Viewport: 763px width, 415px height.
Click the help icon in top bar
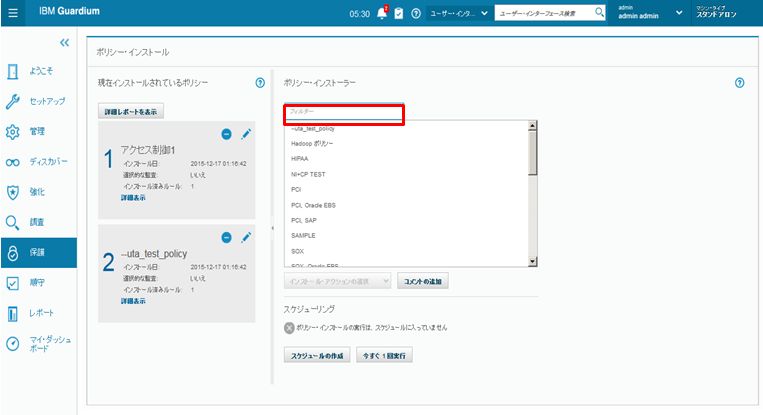[415, 13]
